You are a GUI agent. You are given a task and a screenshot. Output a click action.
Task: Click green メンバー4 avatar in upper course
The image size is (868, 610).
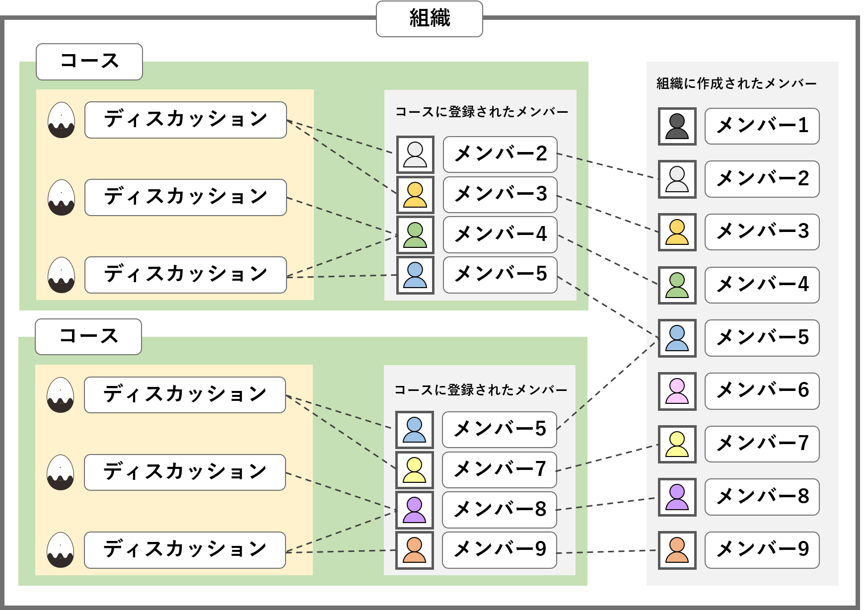[x=415, y=235]
